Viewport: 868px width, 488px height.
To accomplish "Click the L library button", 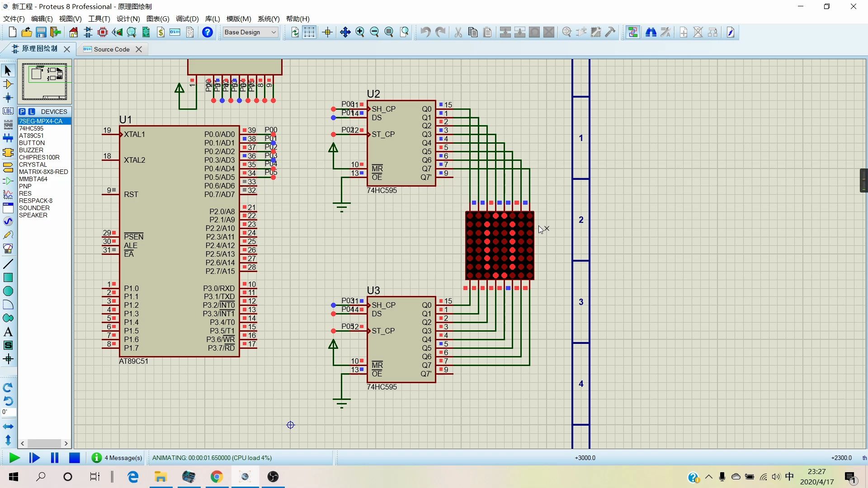I will coord(32,112).
